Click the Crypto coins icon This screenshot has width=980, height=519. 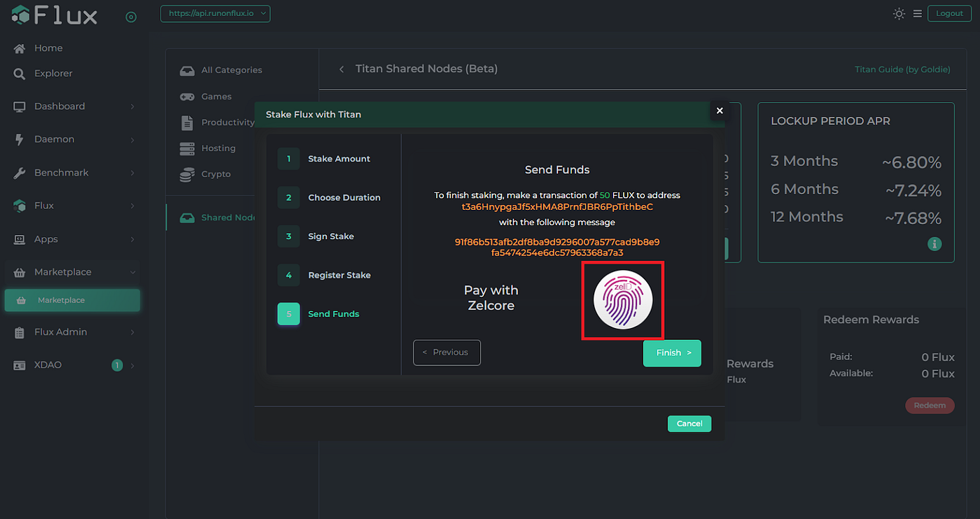click(x=187, y=174)
